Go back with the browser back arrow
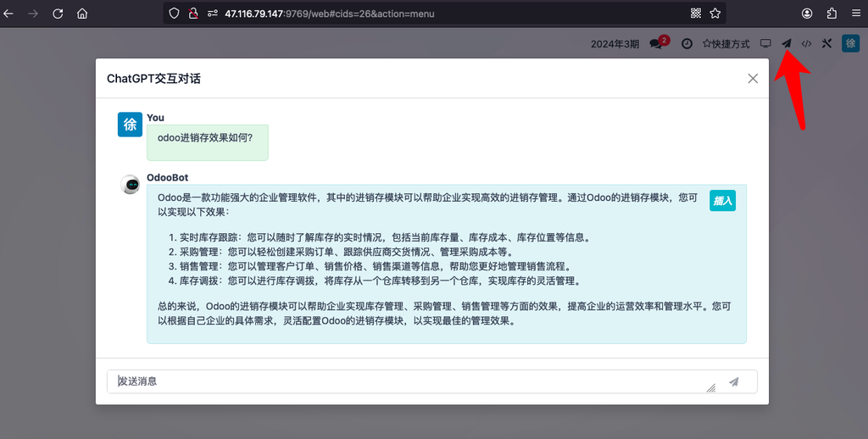The image size is (868, 439). click(8, 14)
